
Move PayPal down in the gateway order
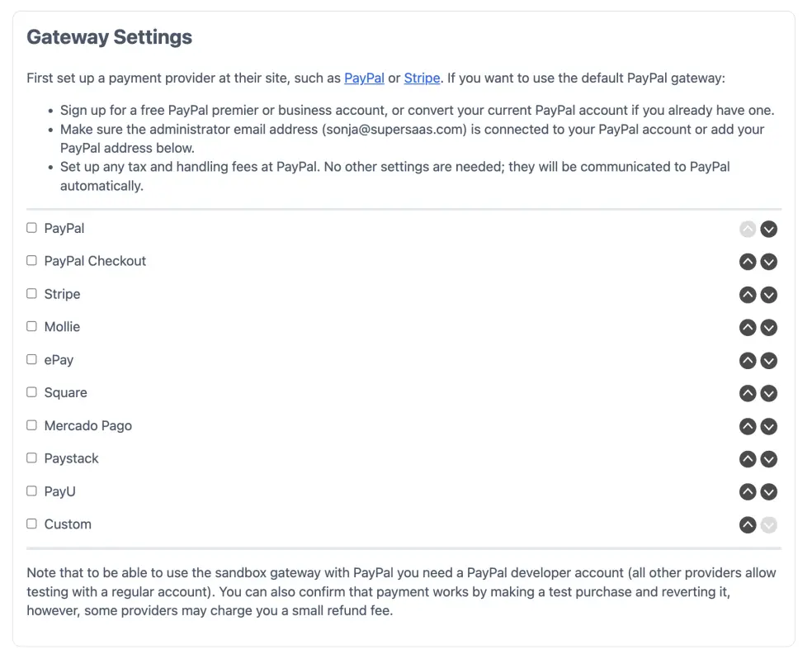pyautogui.click(x=768, y=229)
